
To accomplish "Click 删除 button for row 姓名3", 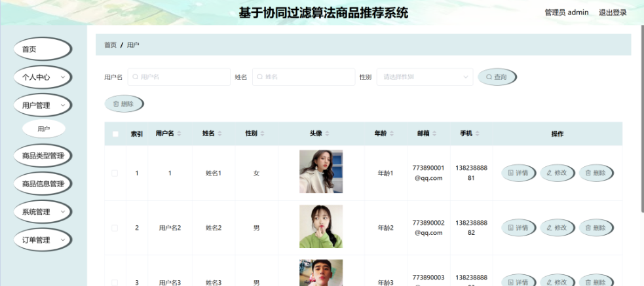I will (x=596, y=281).
